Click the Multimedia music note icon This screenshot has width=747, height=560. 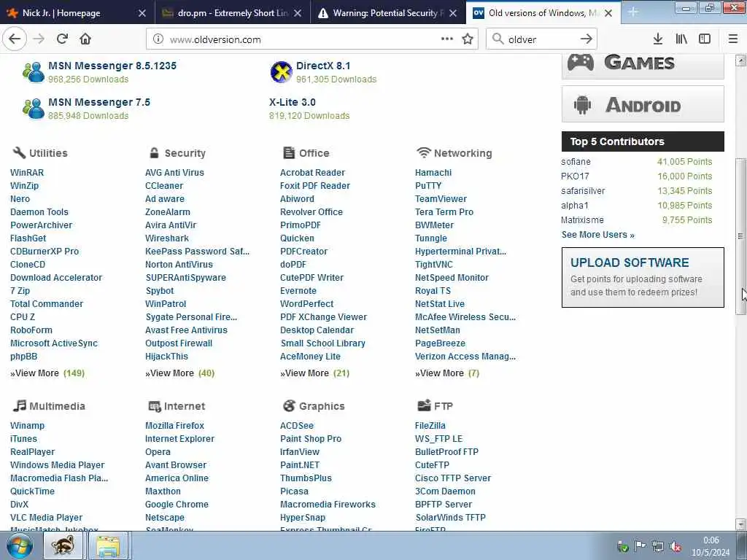(x=20, y=405)
